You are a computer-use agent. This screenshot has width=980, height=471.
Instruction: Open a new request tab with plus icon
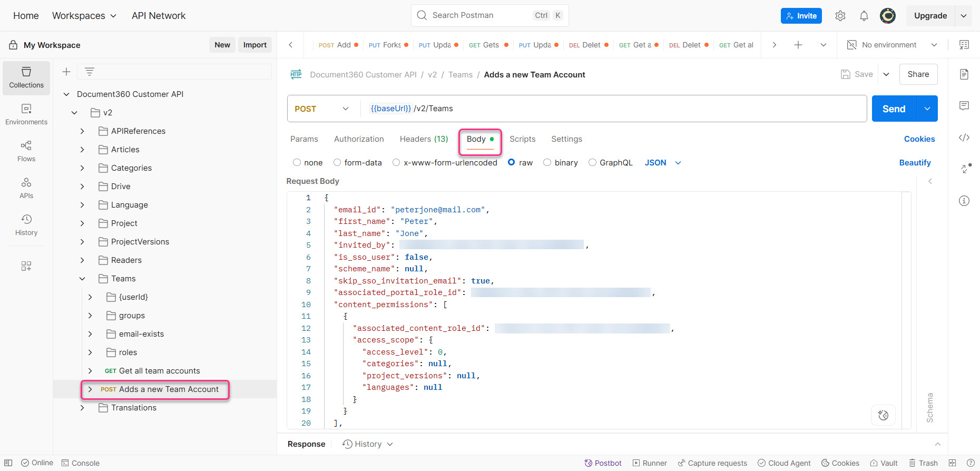[798, 45]
